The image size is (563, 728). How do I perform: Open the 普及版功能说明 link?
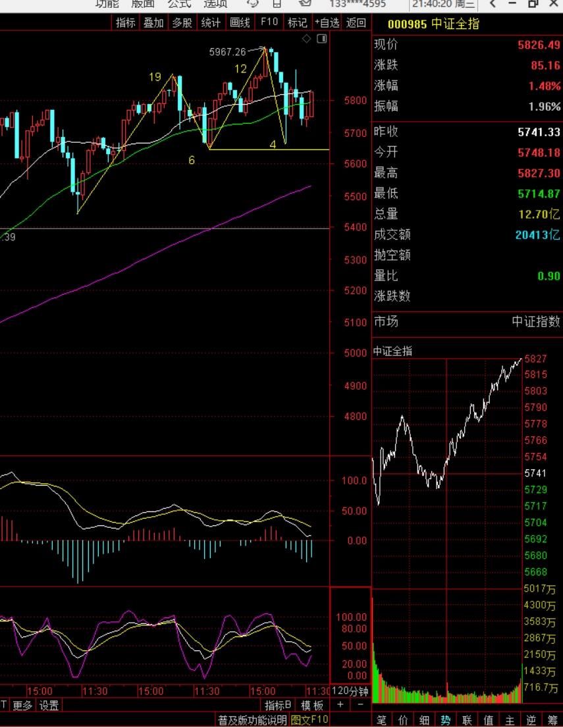click(252, 720)
